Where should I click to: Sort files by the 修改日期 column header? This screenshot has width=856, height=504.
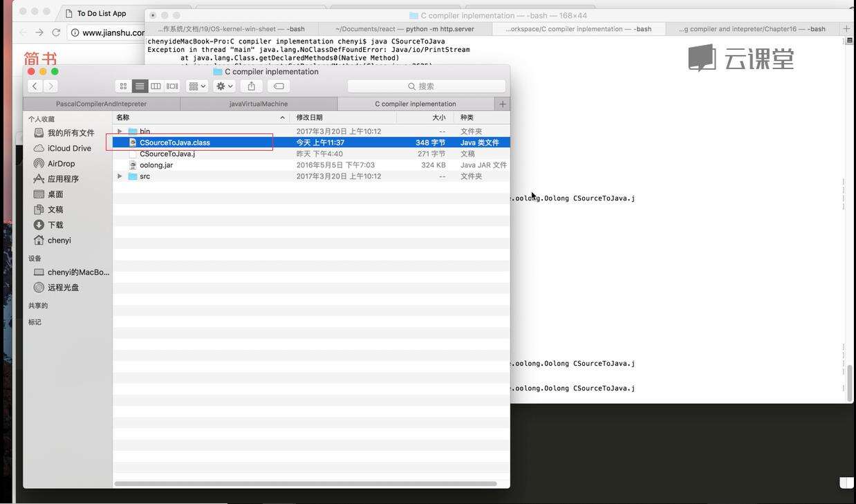pyautogui.click(x=309, y=118)
